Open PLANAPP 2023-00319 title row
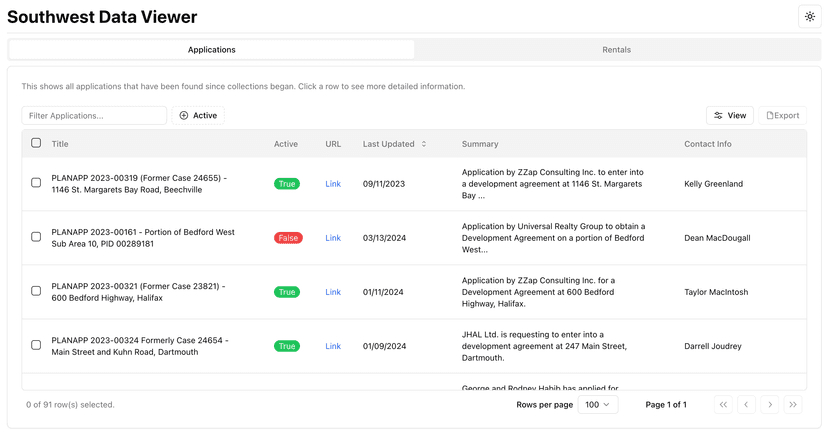Screen dimensions: 828x432 [139, 184]
